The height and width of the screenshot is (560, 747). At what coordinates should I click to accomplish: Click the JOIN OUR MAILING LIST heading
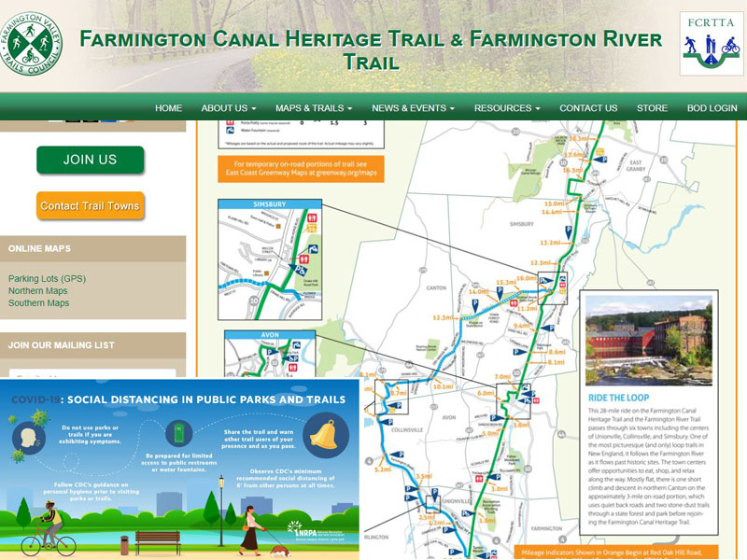tap(61, 345)
